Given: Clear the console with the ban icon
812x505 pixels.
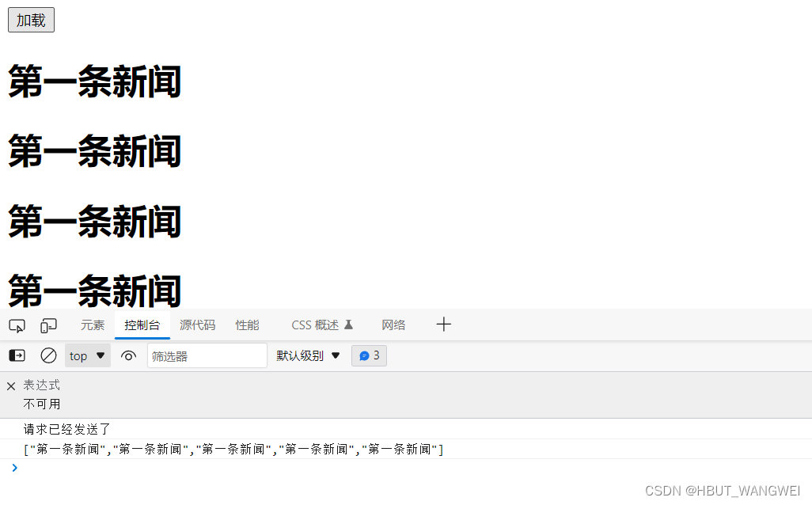Looking at the screenshot, I should 49,356.
